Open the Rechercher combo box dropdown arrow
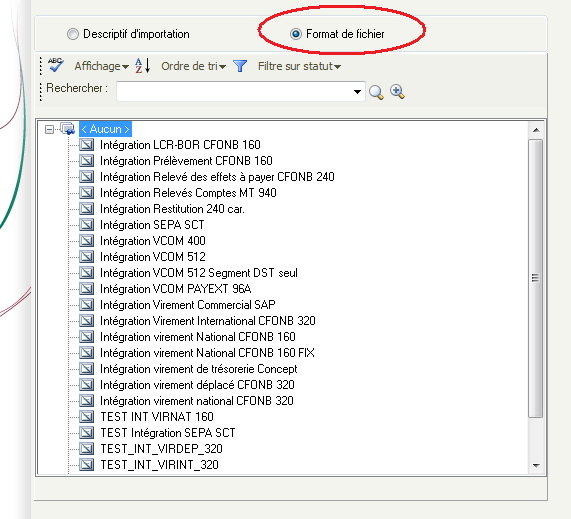This screenshot has width=571, height=519. coord(357,92)
